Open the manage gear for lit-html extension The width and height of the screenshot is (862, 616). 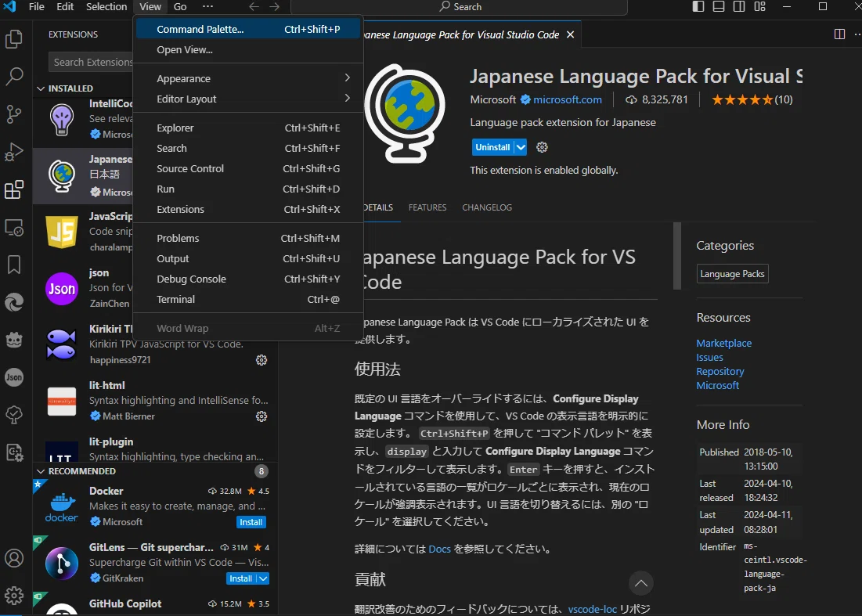pos(261,416)
